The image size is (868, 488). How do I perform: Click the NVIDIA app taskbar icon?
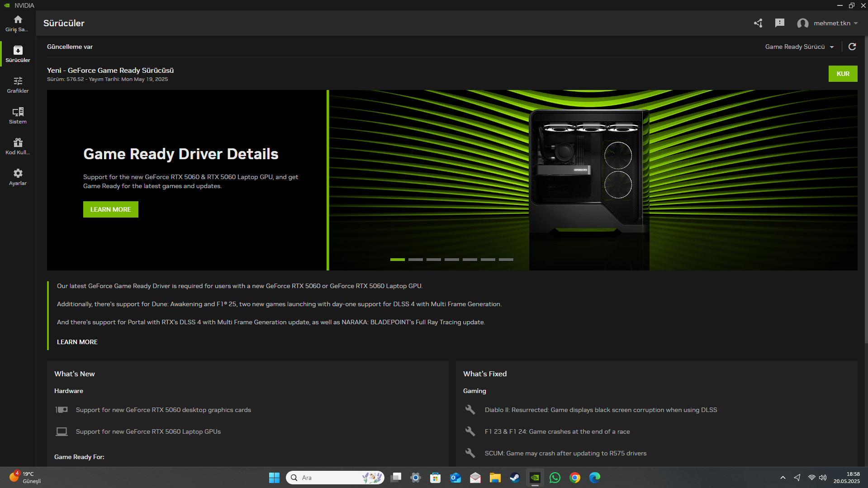point(535,478)
